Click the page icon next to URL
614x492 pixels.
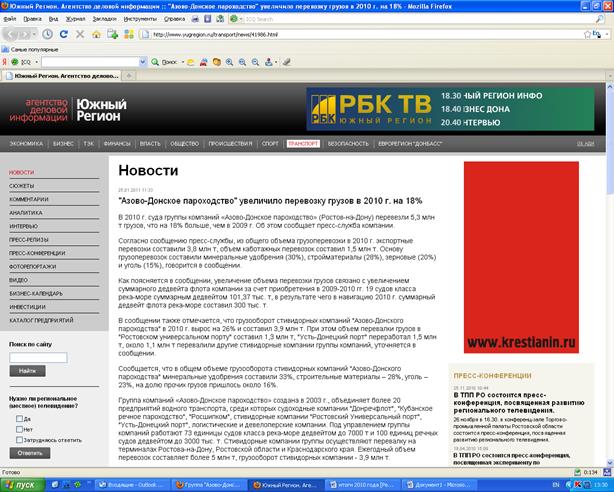pyautogui.click(x=145, y=34)
